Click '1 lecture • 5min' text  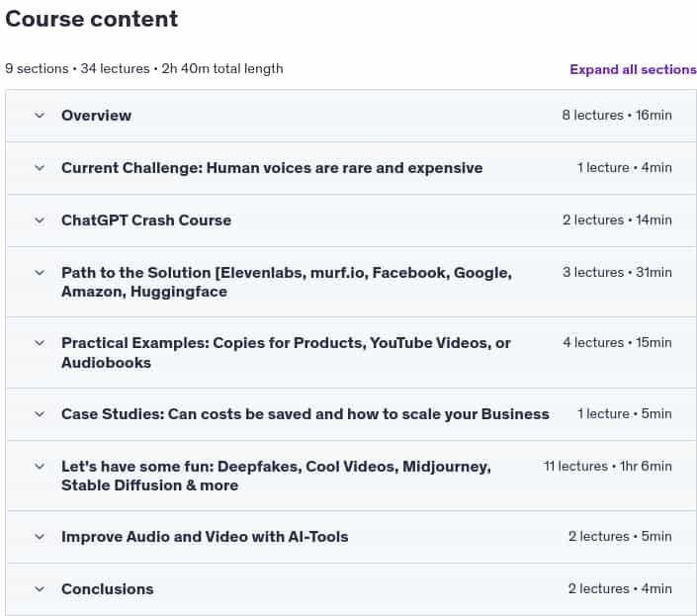pos(624,413)
